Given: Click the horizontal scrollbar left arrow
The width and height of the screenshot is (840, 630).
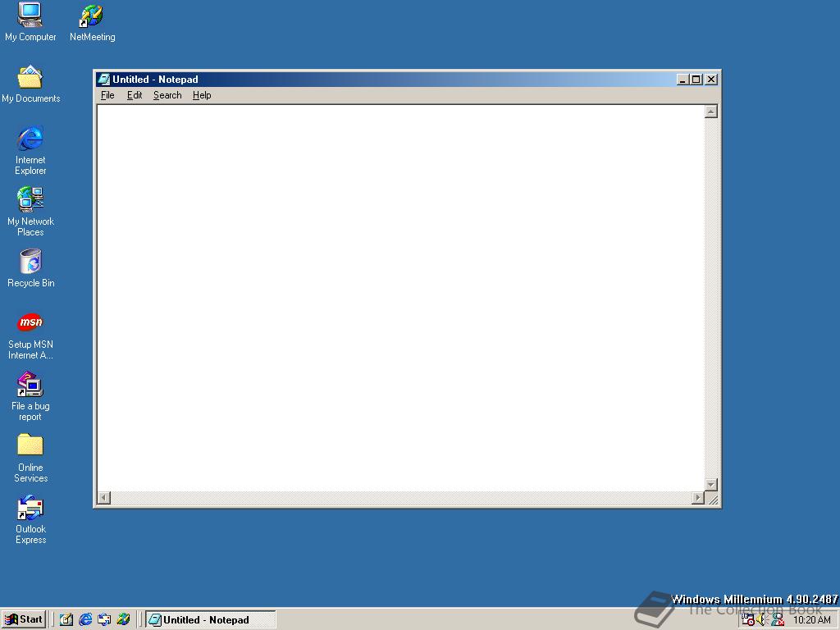Looking at the screenshot, I should pyautogui.click(x=104, y=498).
